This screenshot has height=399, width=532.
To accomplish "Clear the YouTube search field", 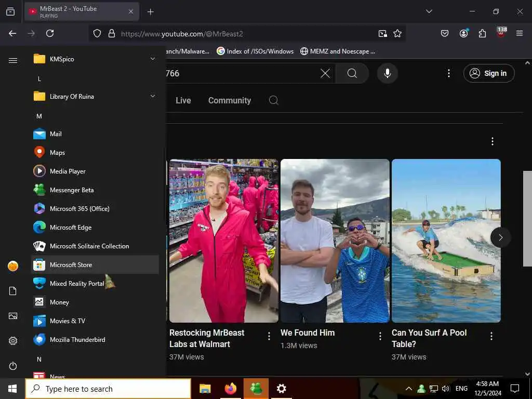I will pos(325,73).
